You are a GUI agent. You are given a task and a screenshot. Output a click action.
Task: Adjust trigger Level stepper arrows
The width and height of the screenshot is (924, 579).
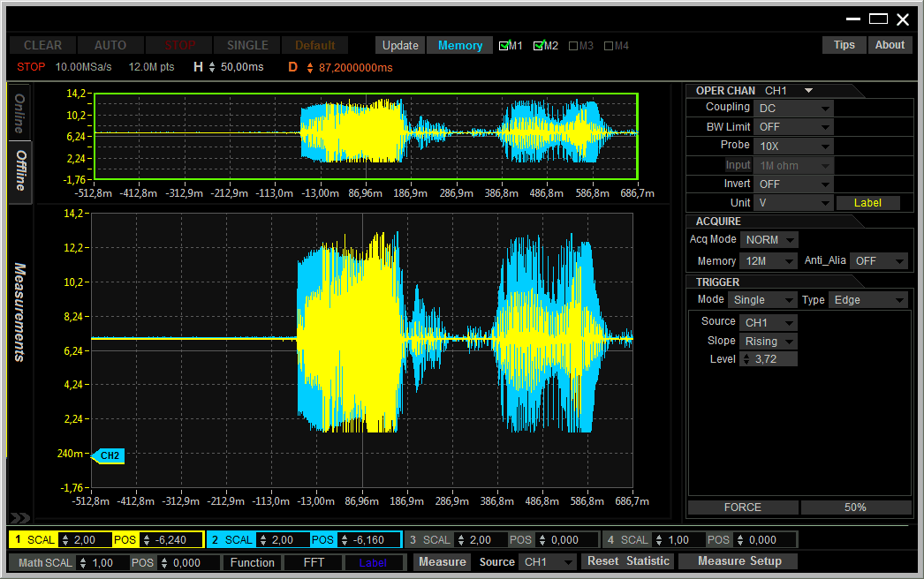coord(746,358)
